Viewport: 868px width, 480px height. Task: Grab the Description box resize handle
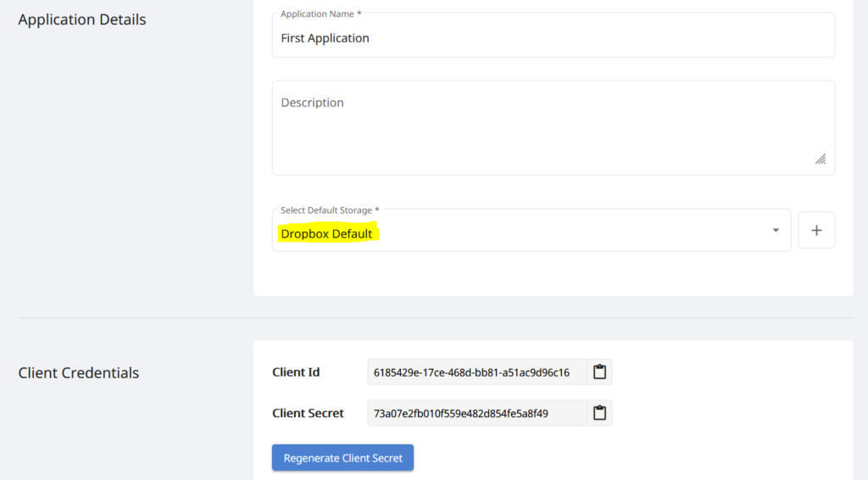820,159
